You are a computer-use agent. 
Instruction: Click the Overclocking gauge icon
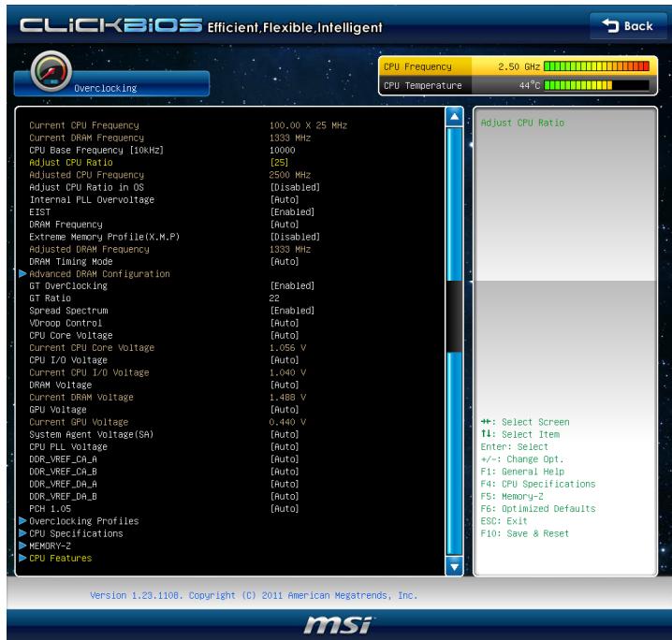pos(51,71)
